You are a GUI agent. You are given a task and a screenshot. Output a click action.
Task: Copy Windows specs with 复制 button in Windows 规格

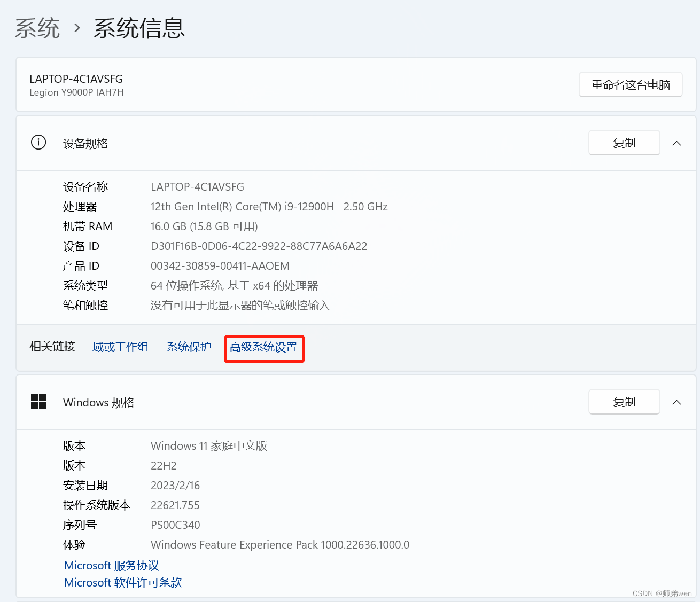[624, 402]
